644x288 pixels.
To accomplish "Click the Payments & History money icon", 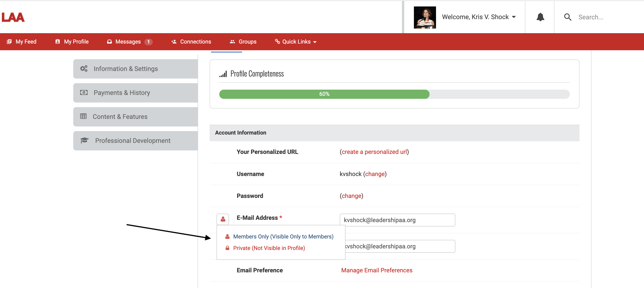I will point(84,92).
